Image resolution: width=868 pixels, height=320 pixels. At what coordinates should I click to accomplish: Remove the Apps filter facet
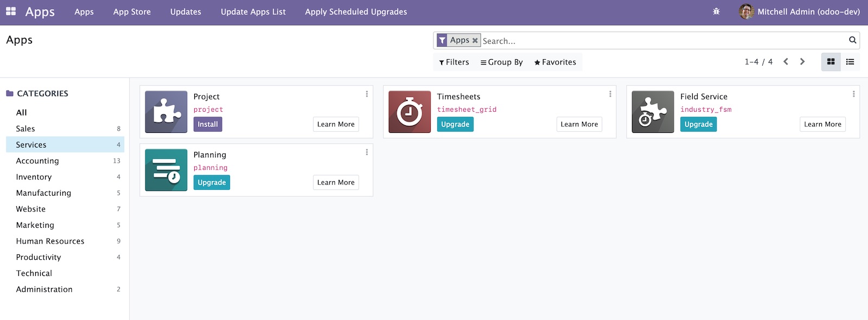click(x=475, y=40)
